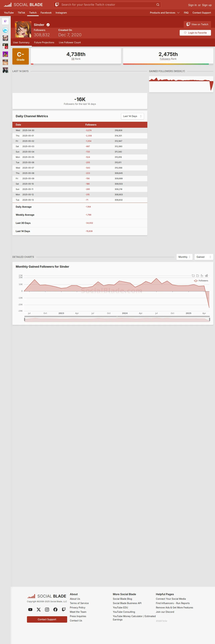Screen dimensions: 215x644
Task: Open the User Summary tab
Action: 21,42
